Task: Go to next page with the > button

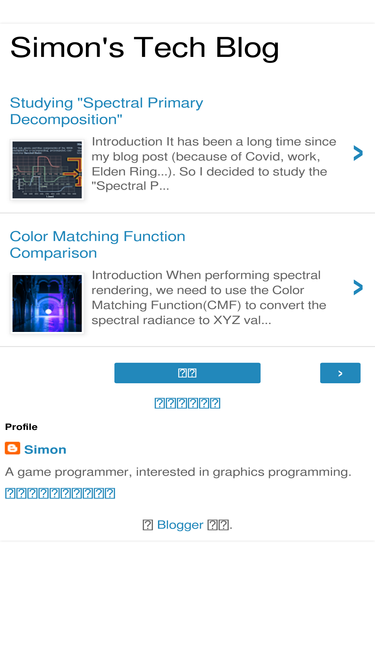Action: coord(340,373)
